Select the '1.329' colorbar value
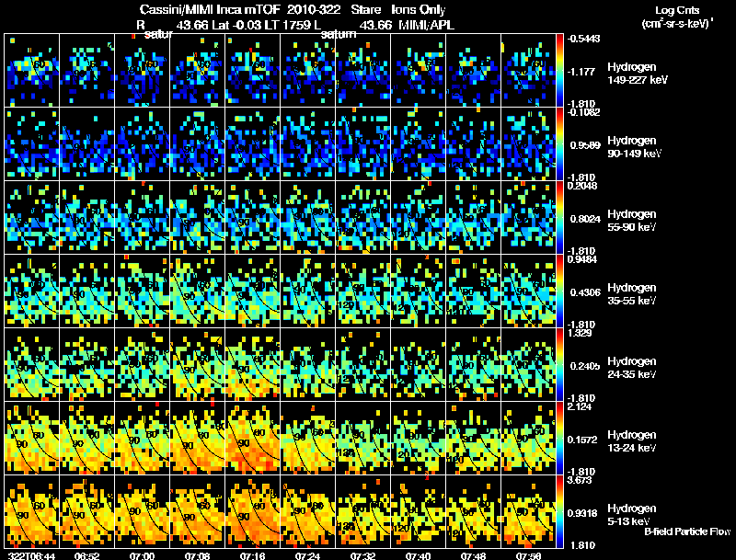Viewport: 736px width, 560px height. (580, 333)
